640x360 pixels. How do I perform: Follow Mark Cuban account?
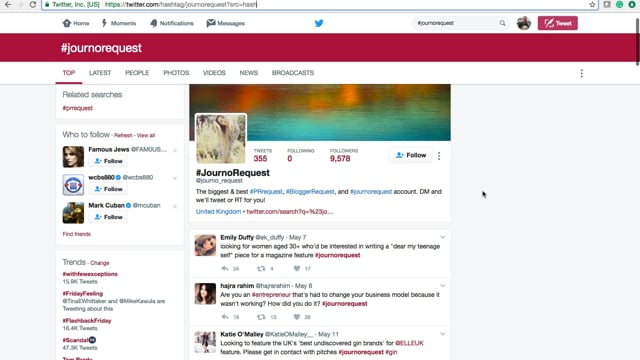click(108, 217)
